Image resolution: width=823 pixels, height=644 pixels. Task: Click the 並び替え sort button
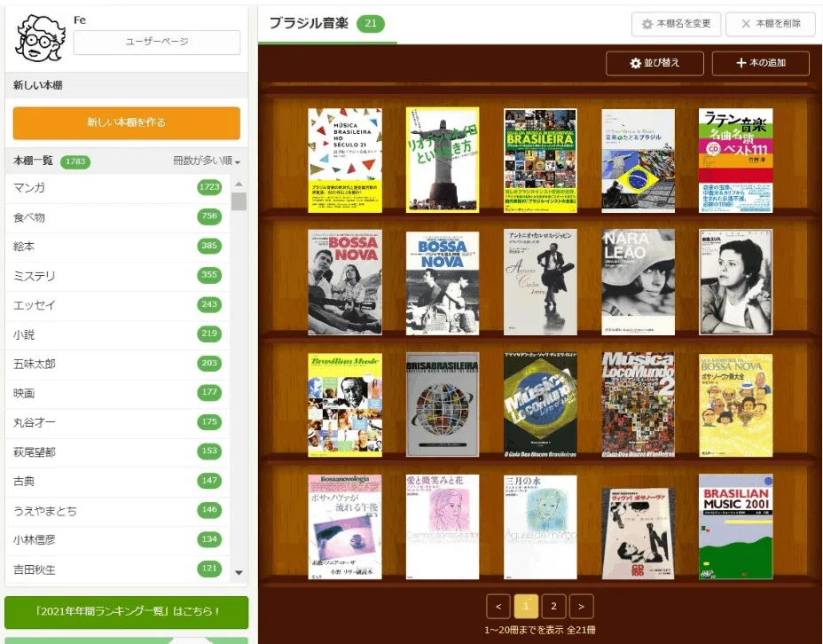pos(654,63)
